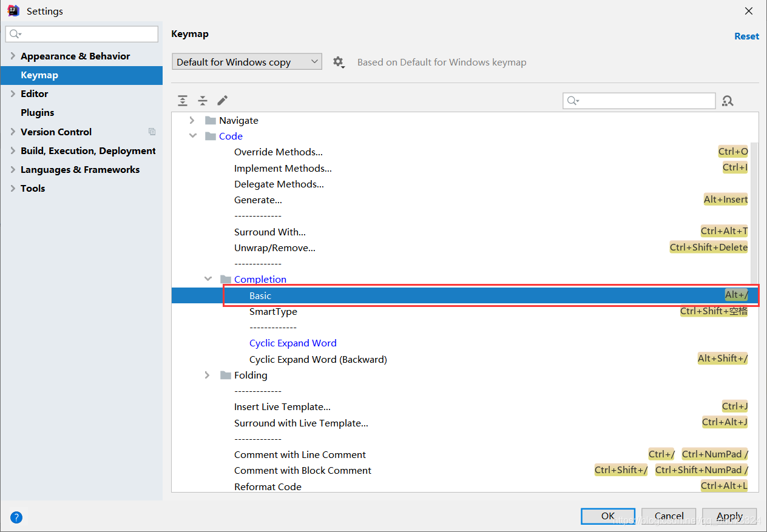The width and height of the screenshot is (767, 532).
Task: Click the Ctrl+Shift+NumPad / shortcut label
Action: point(701,470)
